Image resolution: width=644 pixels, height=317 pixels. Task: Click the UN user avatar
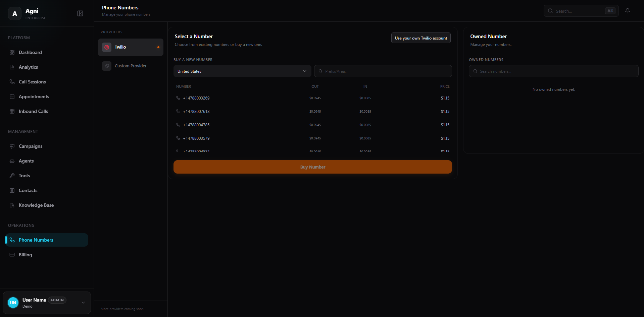(13, 303)
